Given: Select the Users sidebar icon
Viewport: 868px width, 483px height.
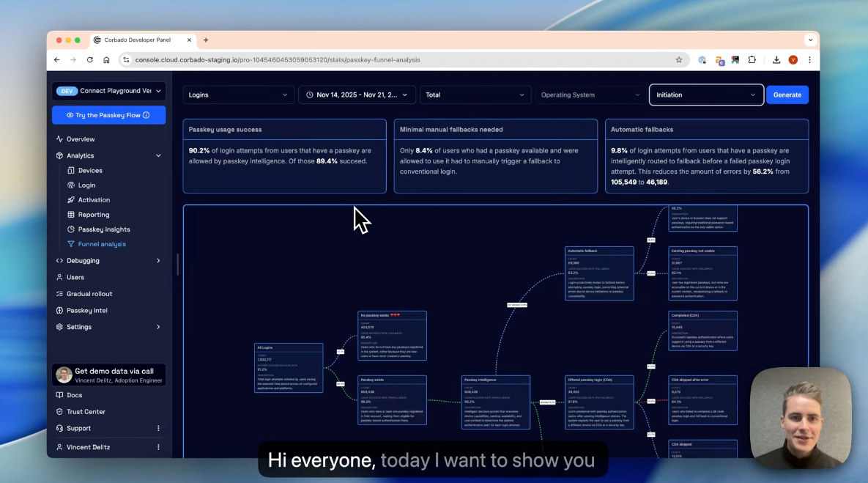Looking at the screenshot, I should pyautogui.click(x=59, y=277).
